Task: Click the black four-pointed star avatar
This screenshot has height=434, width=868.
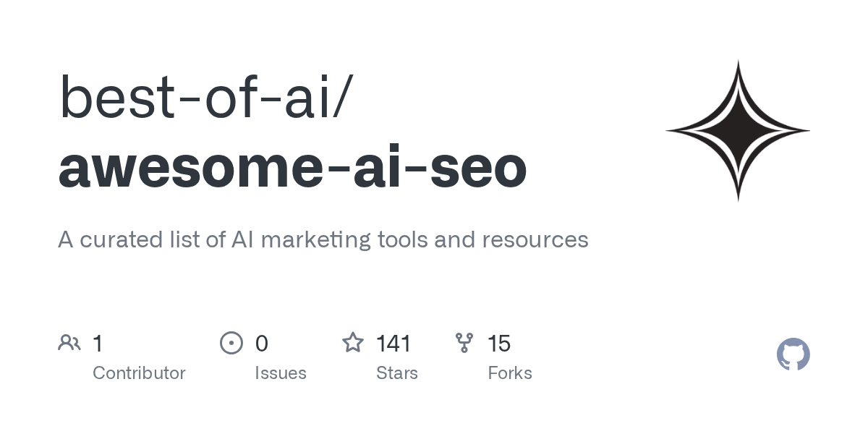Action: [x=738, y=131]
